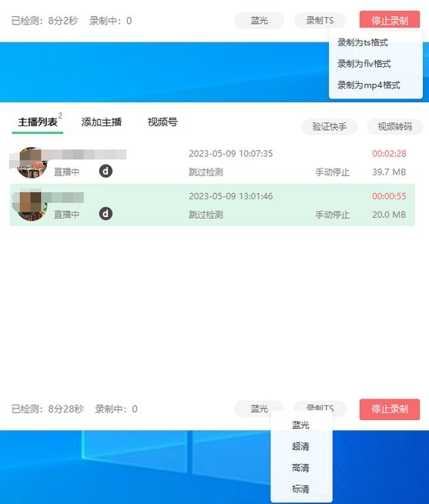Switch to the 添加主播 tab
The width and height of the screenshot is (429, 504).
point(102,122)
